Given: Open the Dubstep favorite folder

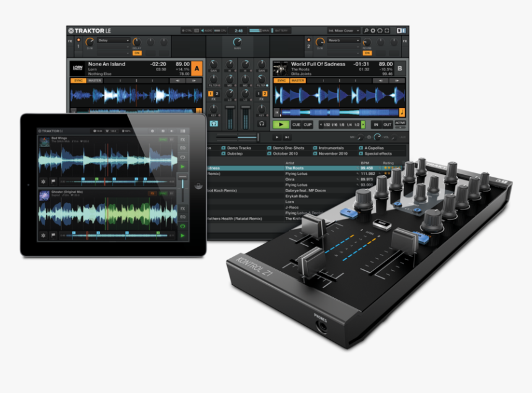Looking at the screenshot, I should click(x=232, y=153).
